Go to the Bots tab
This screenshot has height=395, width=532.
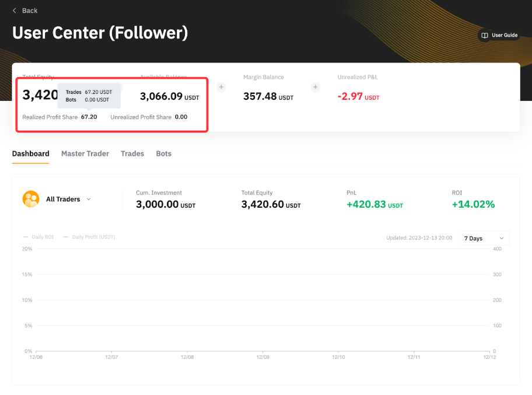click(164, 153)
